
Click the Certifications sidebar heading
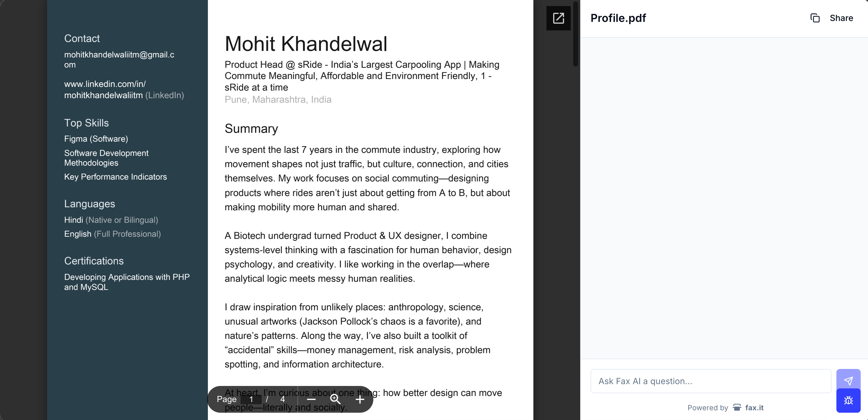[94, 261]
